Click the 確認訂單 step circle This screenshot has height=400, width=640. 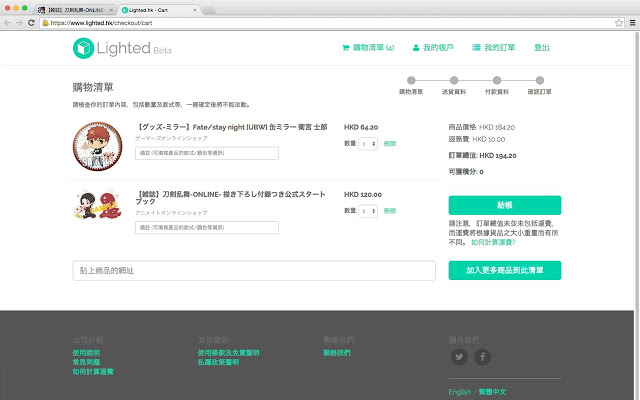pyautogui.click(x=540, y=80)
